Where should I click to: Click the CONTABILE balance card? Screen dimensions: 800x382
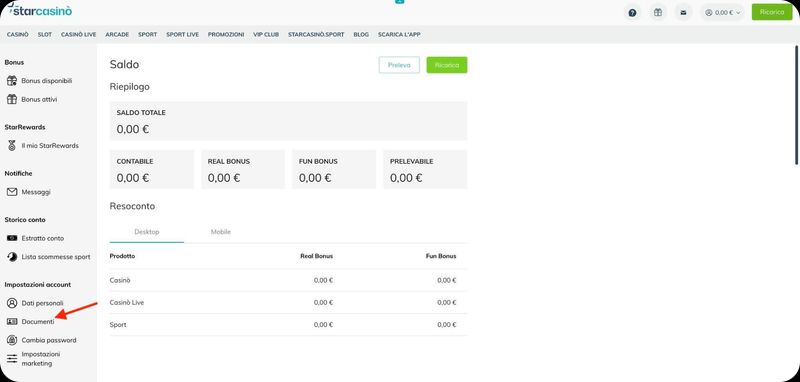point(152,169)
